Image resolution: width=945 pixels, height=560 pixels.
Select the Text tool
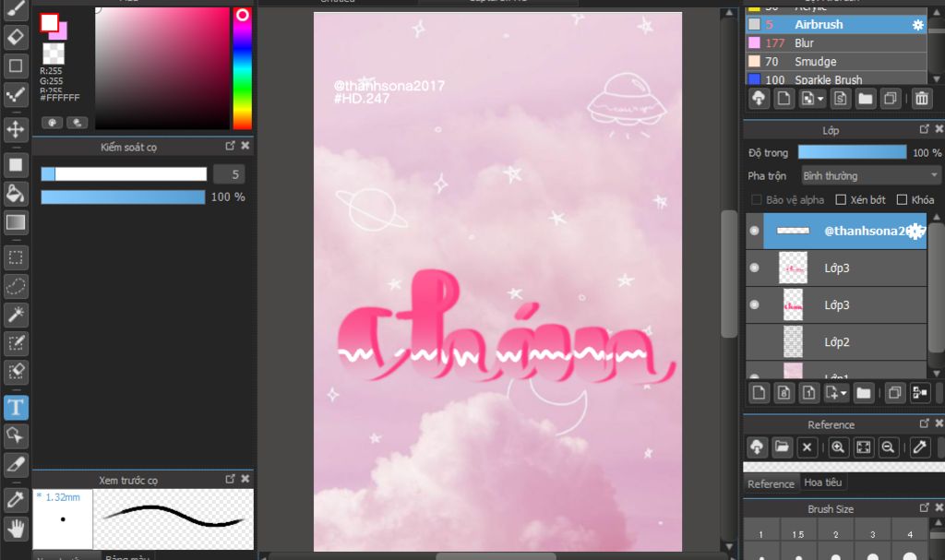tap(16, 407)
